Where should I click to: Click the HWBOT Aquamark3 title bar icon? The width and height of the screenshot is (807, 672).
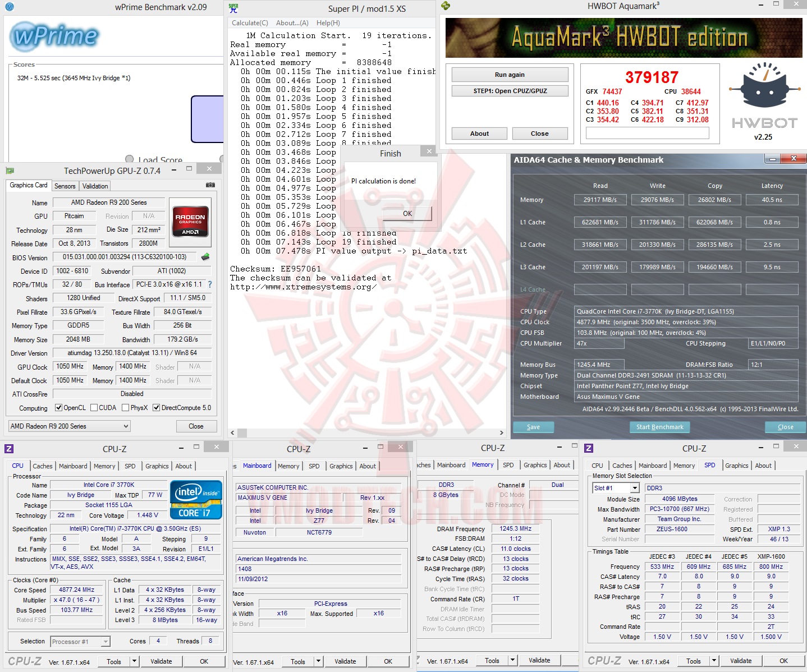tap(446, 6)
